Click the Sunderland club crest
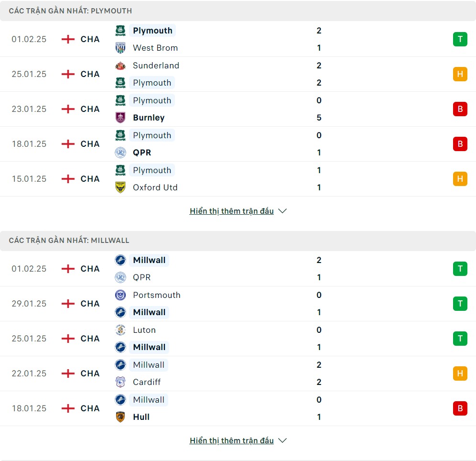The width and height of the screenshot is (476, 461). click(x=120, y=66)
